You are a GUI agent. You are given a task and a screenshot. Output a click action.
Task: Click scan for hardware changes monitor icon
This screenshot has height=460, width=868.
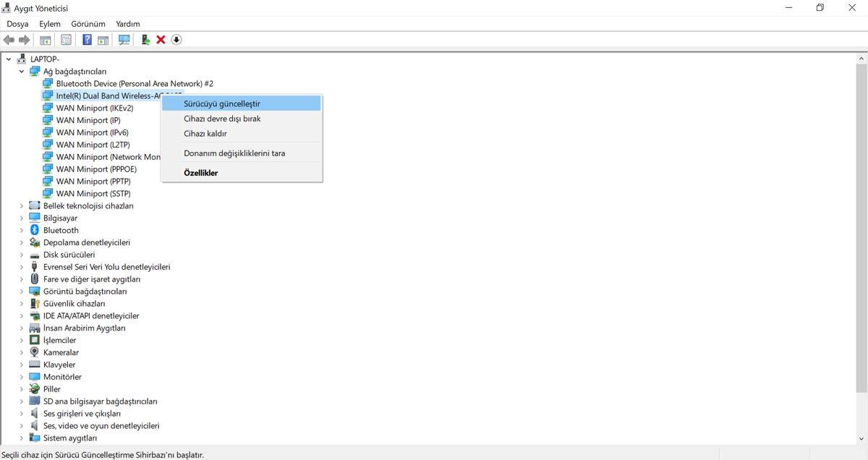[124, 40]
